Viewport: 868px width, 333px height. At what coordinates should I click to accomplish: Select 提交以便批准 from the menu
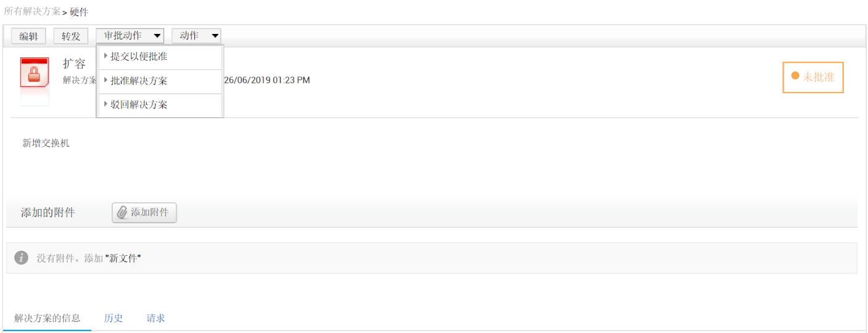139,57
